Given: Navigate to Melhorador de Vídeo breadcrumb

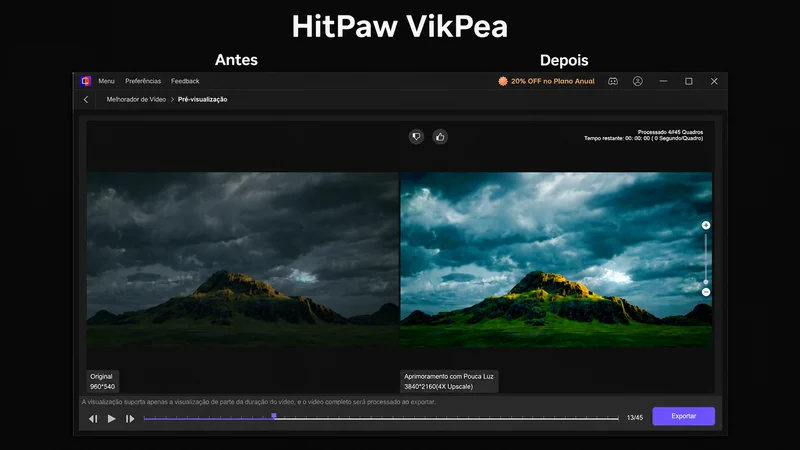Looking at the screenshot, I should 136,99.
